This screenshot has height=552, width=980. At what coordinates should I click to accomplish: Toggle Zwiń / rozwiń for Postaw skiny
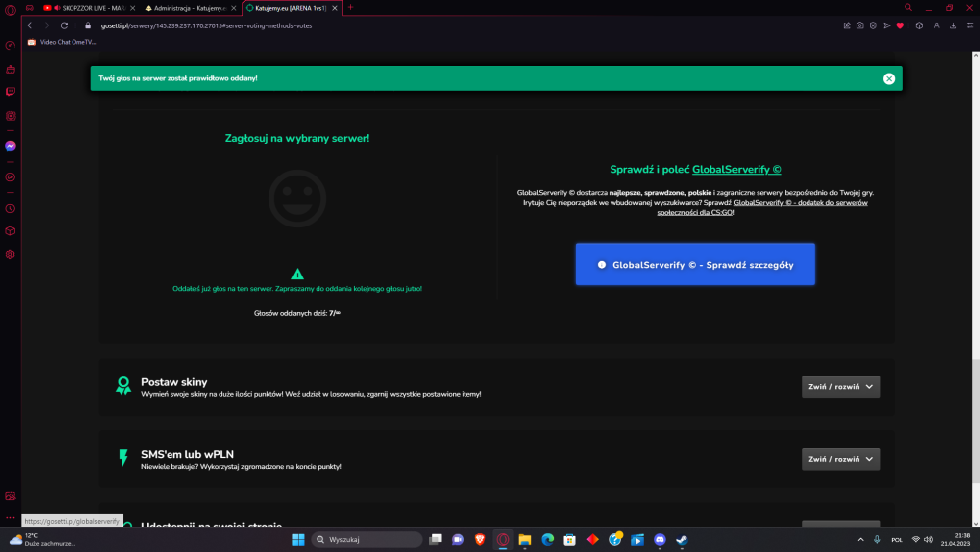[841, 387]
